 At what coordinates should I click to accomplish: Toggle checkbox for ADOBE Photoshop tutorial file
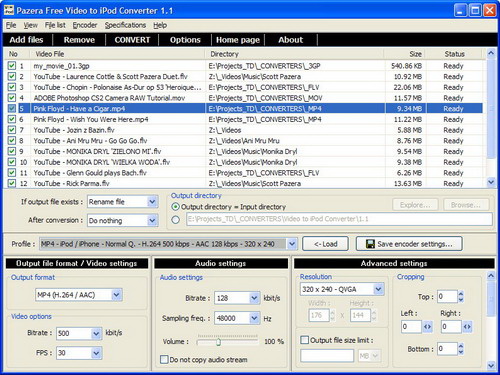click(x=12, y=98)
